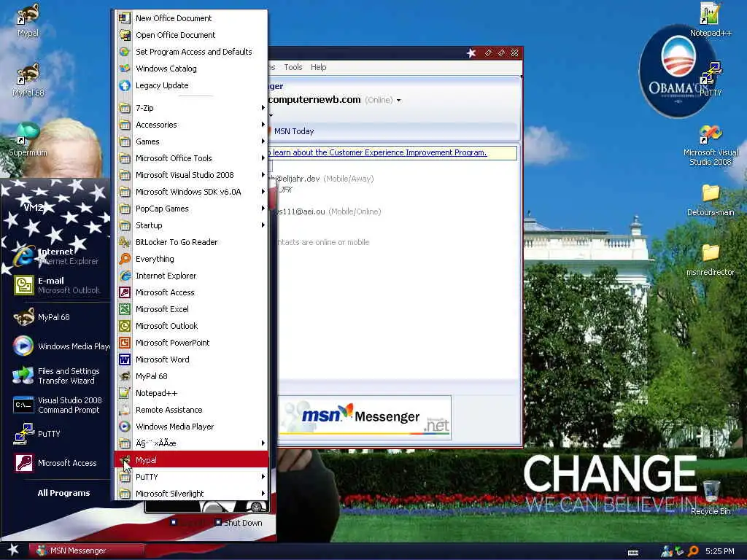Open the online status dropdown in Messenger
The height and width of the screenshot is (560, 747).
(399, 101)
